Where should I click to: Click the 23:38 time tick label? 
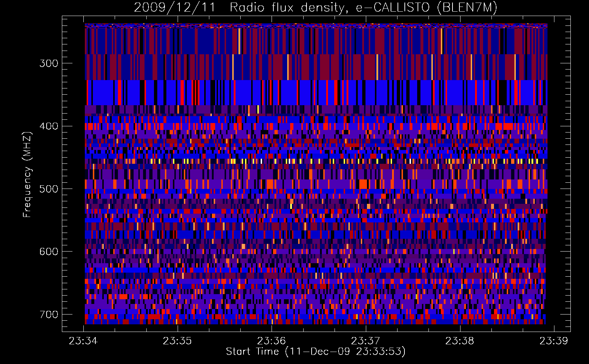(460, 341)
